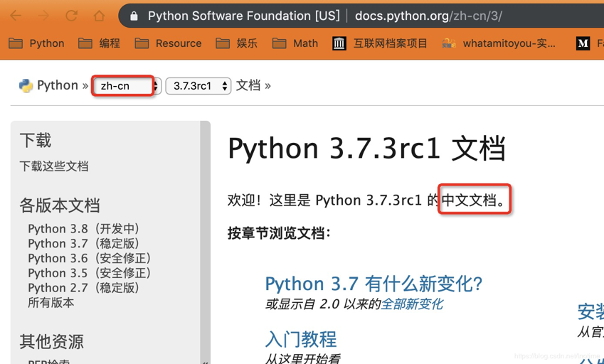Click the 按章节浏览文档 text

[x=279, y=233]
